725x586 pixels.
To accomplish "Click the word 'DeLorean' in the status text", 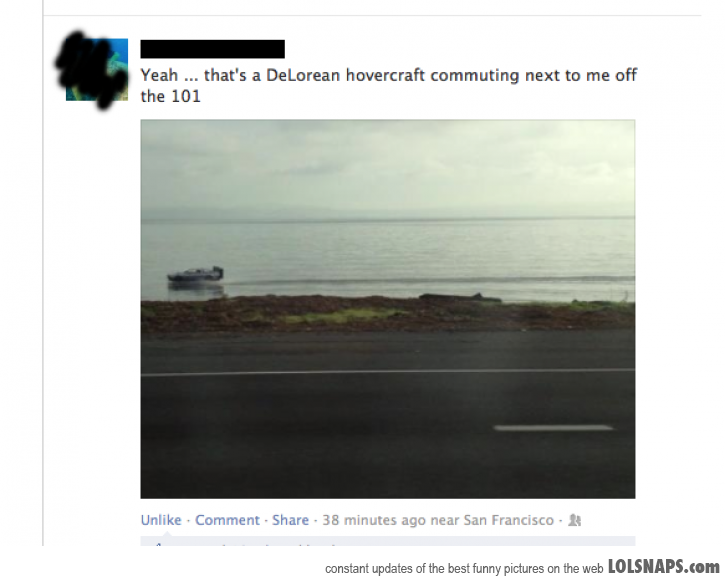I will (x=303, y=75).
